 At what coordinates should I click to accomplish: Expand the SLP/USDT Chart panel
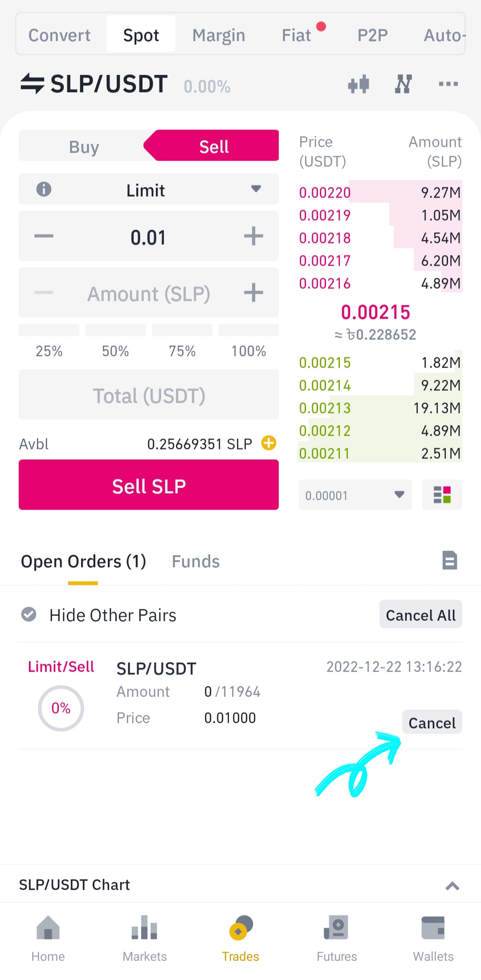tap(452, 885)
